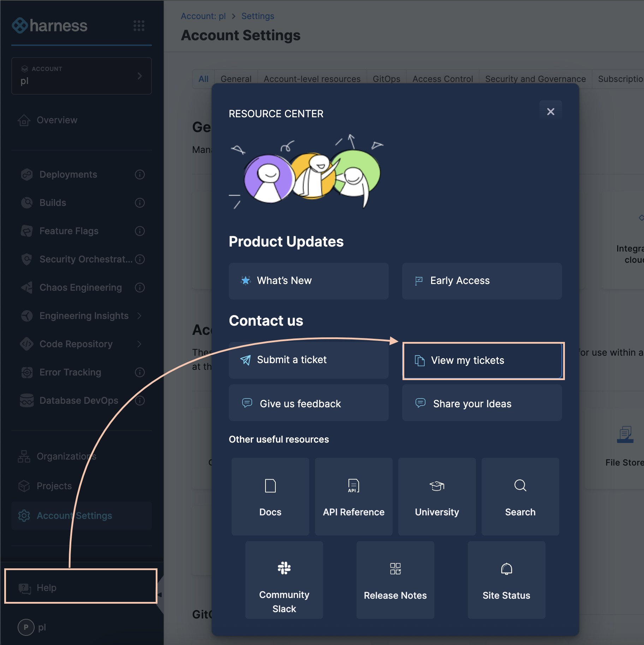Expand the Code Repository submenu arrow
Image resolution: width=644 pixels, height=645 pixels.
(x=139, y=344)
